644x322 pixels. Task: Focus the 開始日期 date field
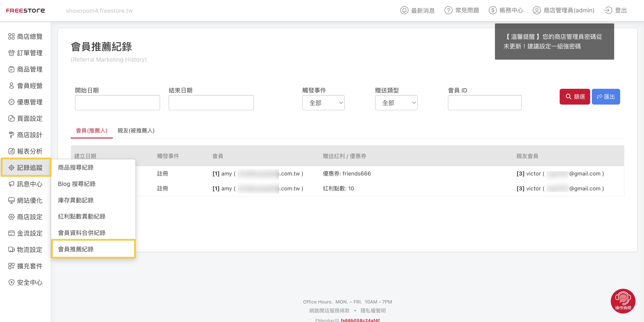coord(117,103)
